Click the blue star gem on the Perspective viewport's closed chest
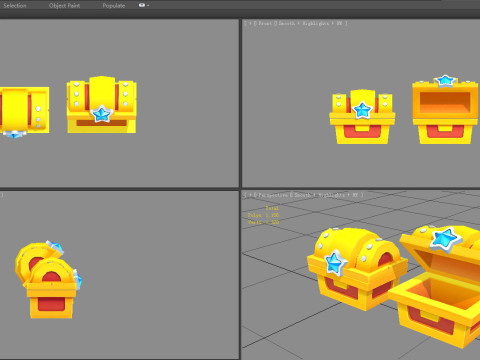 (336, 263)
